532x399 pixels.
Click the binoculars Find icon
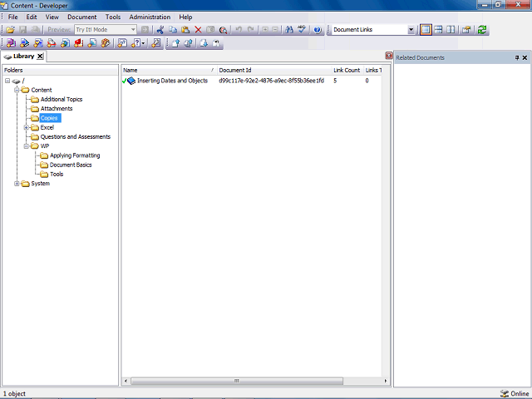click(x=289, y=30)
